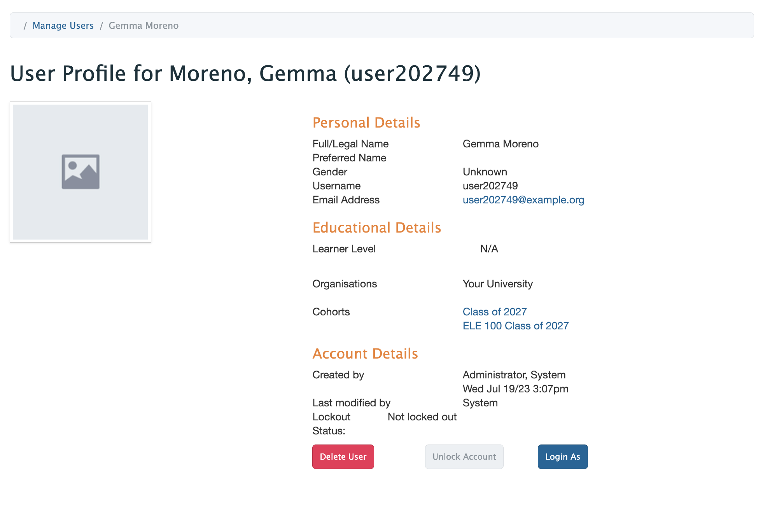This screenshot has height=532, width=763.
Task: Open the user202749@example.org email link
Action: tap(523, 200)
